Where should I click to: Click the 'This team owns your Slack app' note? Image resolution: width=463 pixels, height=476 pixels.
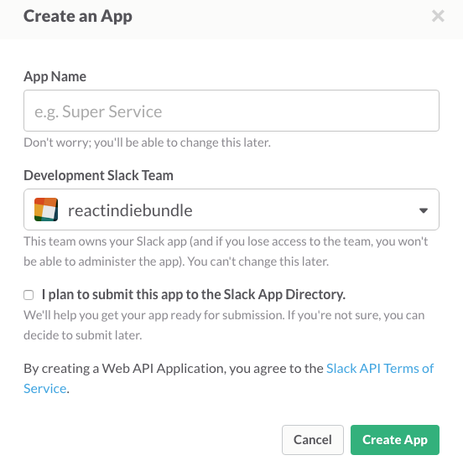coord(226,251)
